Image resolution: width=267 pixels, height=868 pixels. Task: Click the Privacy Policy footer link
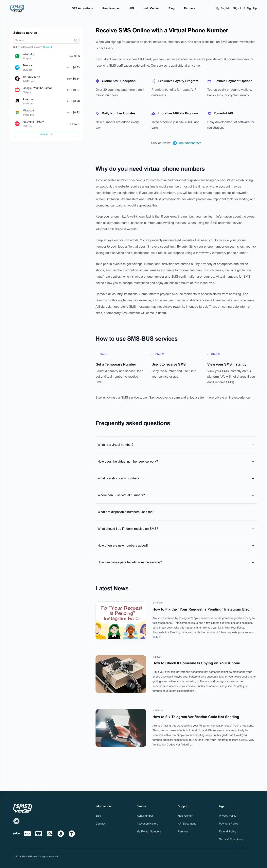point(228,816)
